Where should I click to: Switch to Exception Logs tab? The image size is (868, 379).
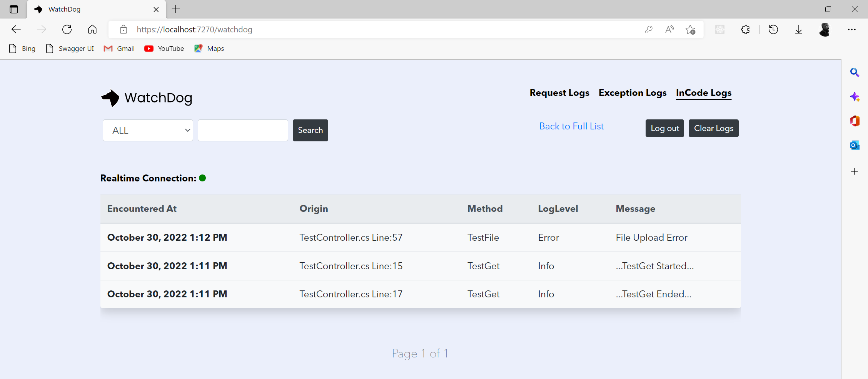[633, 93]
